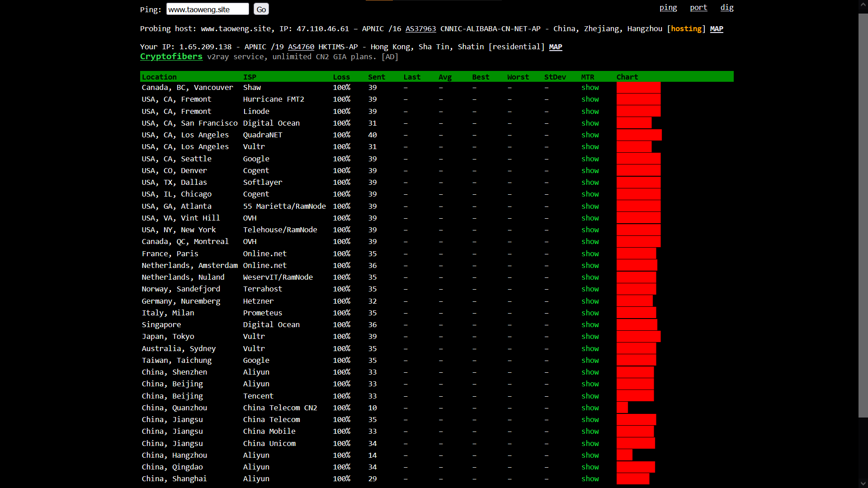Image resolution: width=868 pixels, height=488 pixels.
Task: Switch to the port tool link
Action: (x=698, y=8)
